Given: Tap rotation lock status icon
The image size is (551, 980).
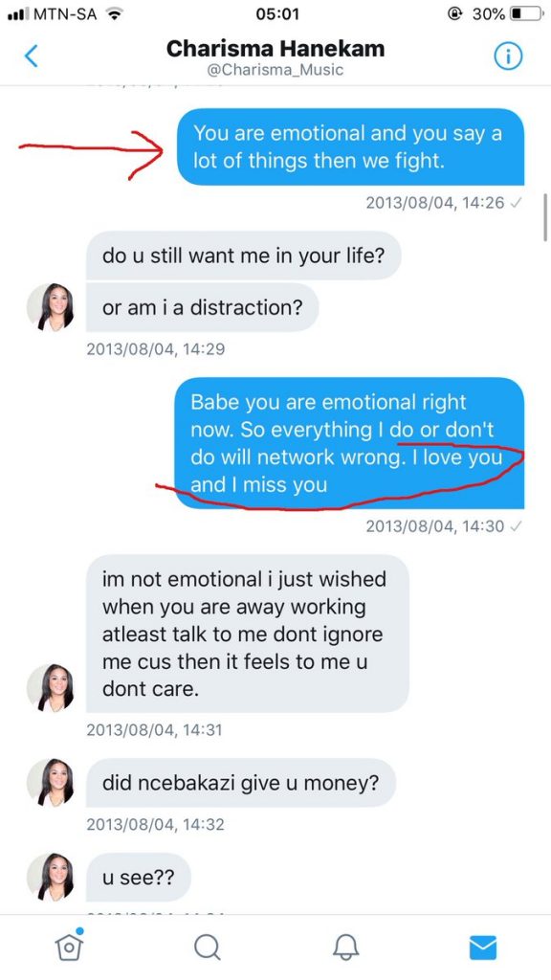Looking at the screenshot, I should (x=455, y=13).
